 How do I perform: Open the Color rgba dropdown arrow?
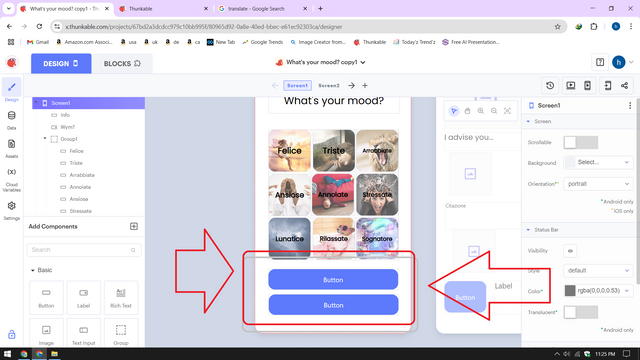coord(627,291)
